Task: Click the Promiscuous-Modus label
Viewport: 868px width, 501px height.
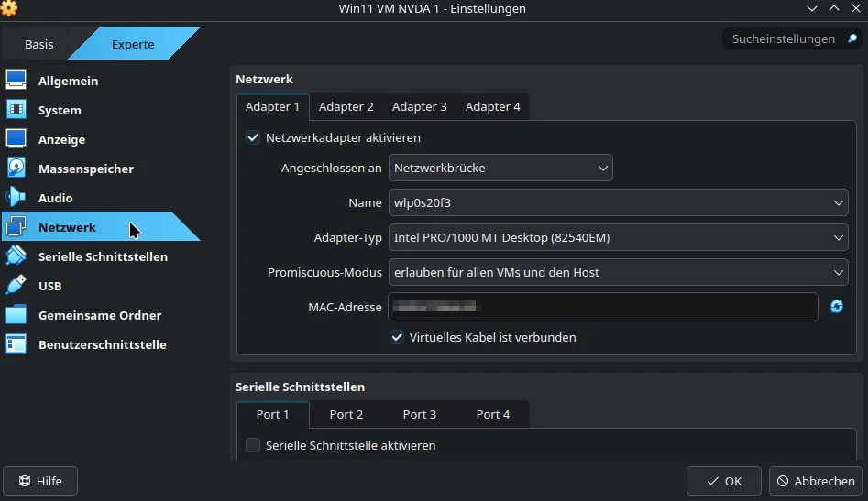Action: pyautogui.click(x=324, y=272)
